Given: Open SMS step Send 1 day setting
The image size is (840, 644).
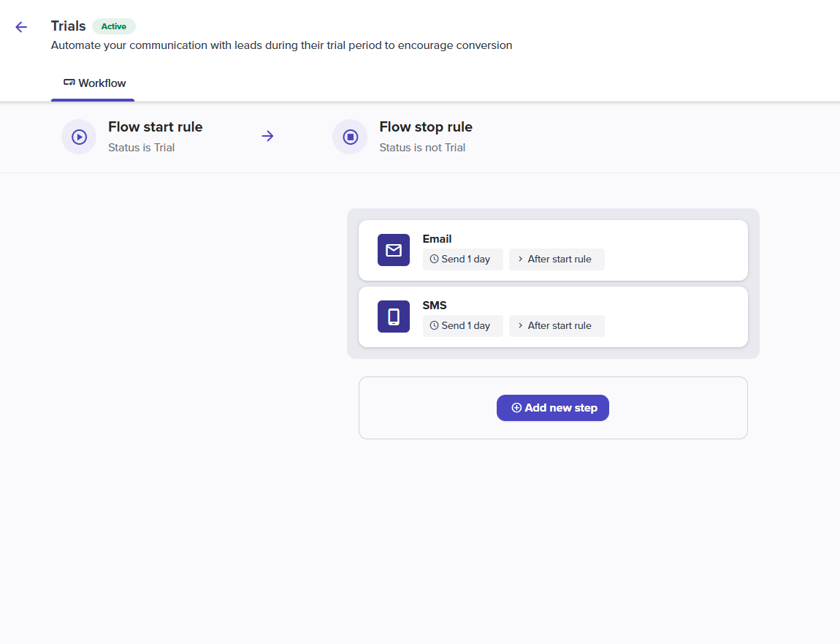Looking at the screenshot, I should 463,325.
